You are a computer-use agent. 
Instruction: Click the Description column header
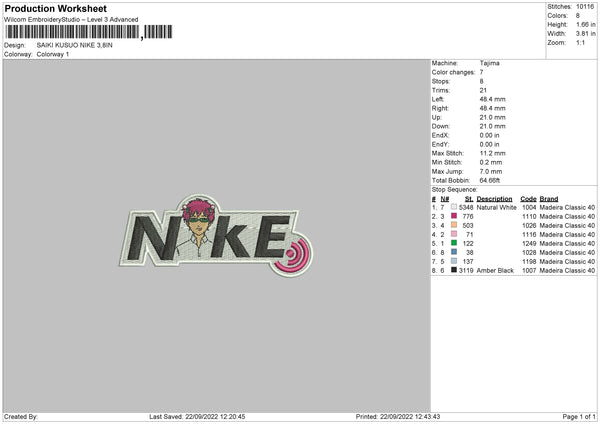(x=494, y=199)
